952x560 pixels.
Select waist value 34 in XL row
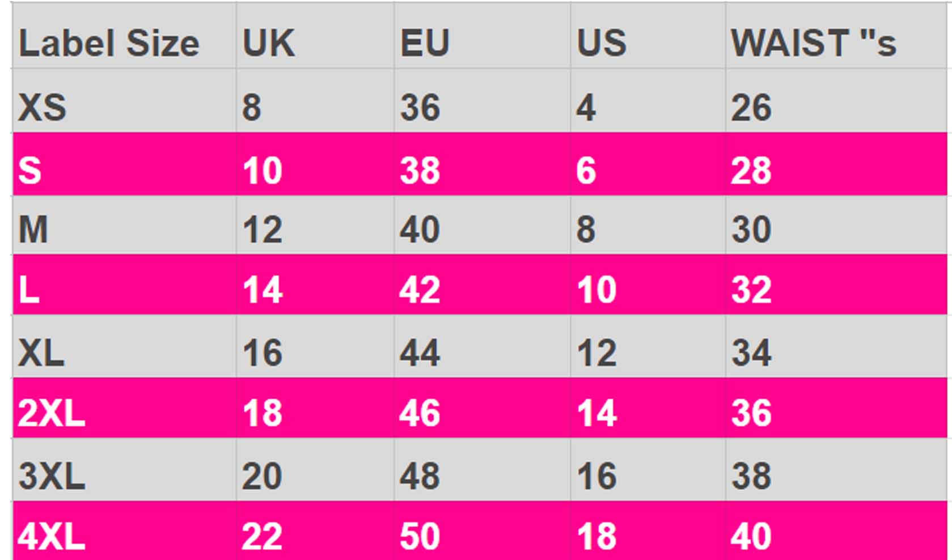751,353
